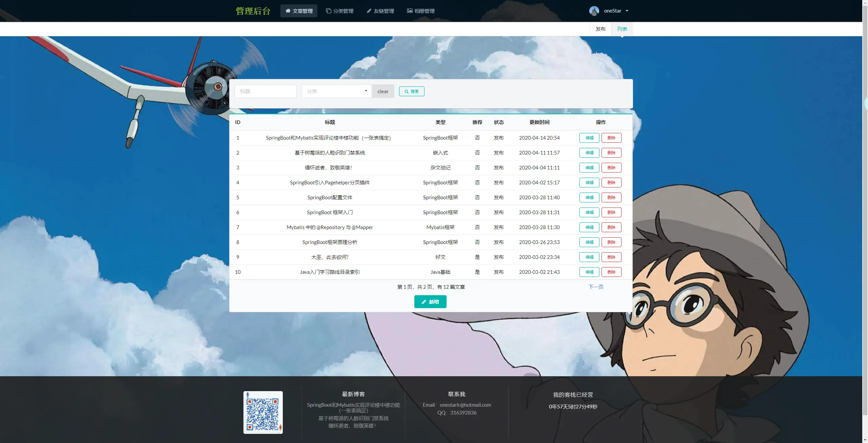Delete article 2 with 删除 button
Screen dimensions: 868x443
pos(611,153)
